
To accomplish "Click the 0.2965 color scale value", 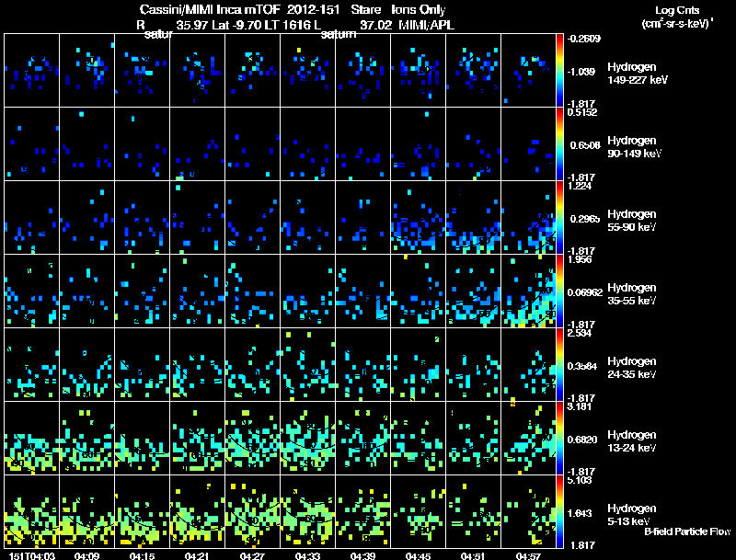I will click(584, 219).
